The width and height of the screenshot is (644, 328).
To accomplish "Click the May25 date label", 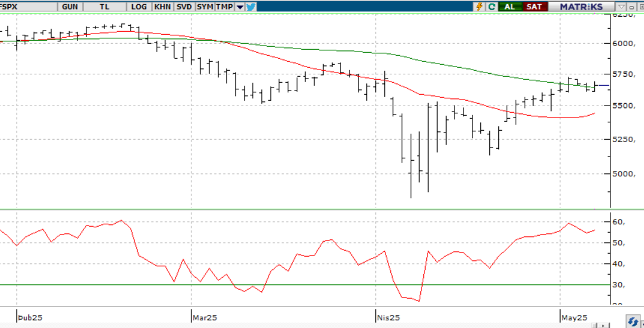I will point(574,317).
